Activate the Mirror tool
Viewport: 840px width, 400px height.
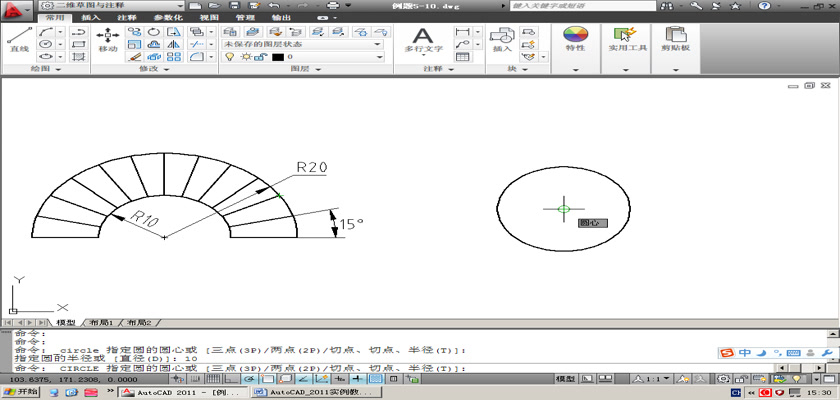174,44
